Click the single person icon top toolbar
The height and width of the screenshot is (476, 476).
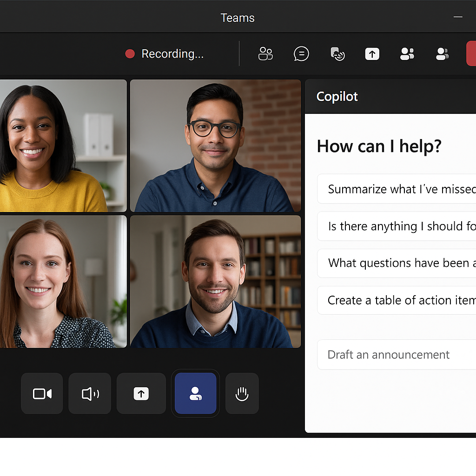[442, 54]
